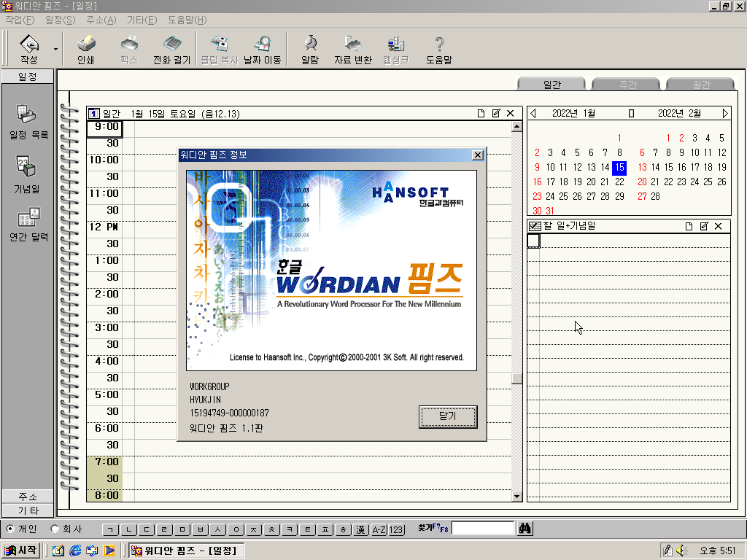This screenshot has width=747, height=560.
Task: Select January 22 in the mini calendar
Action: click(x=619, y=182)
